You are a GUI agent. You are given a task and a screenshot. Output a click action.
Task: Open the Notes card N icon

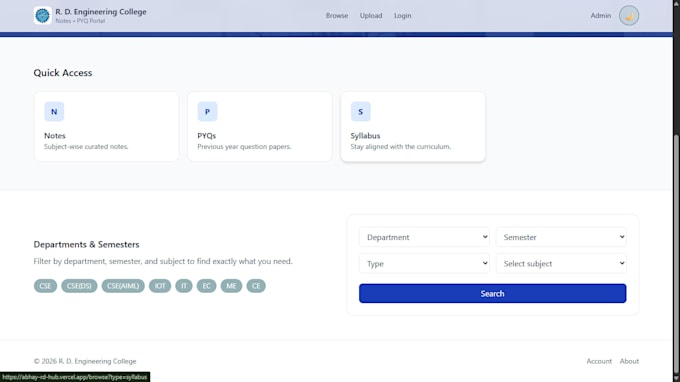[x=54, y=111]
